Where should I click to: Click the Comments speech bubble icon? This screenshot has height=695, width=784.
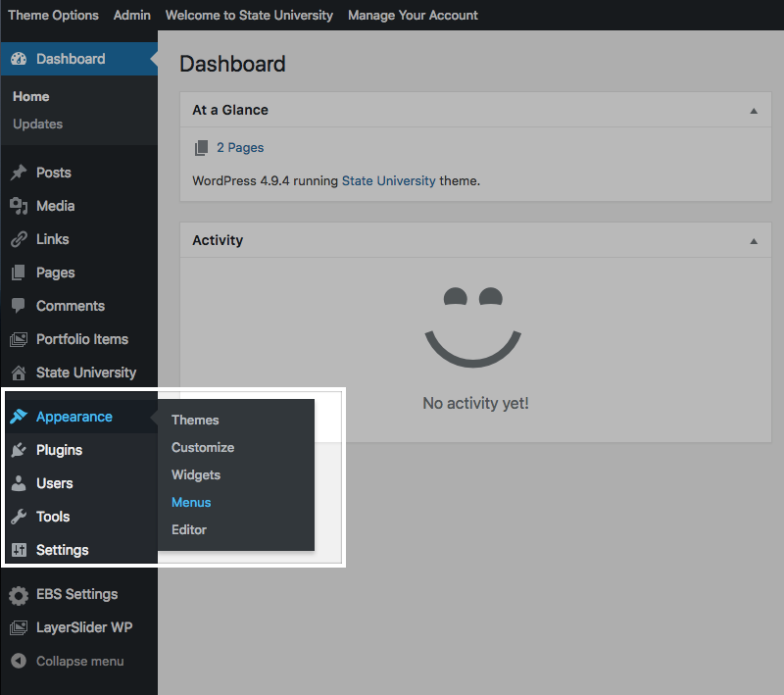pos(19,306)
